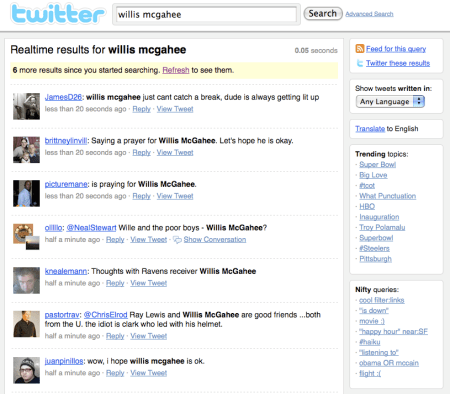Click Twitter these results link
Screen dimensions: 450x394
click(x=398, y=63)
